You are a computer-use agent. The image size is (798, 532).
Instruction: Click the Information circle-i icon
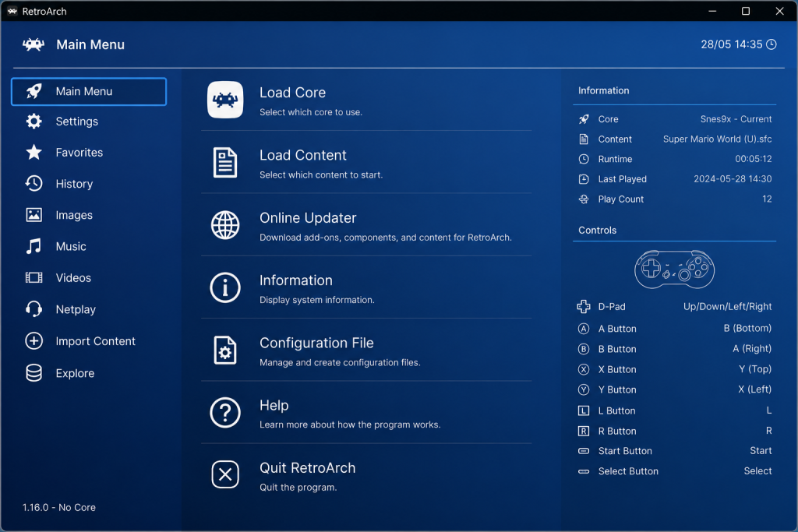[225, 287]
